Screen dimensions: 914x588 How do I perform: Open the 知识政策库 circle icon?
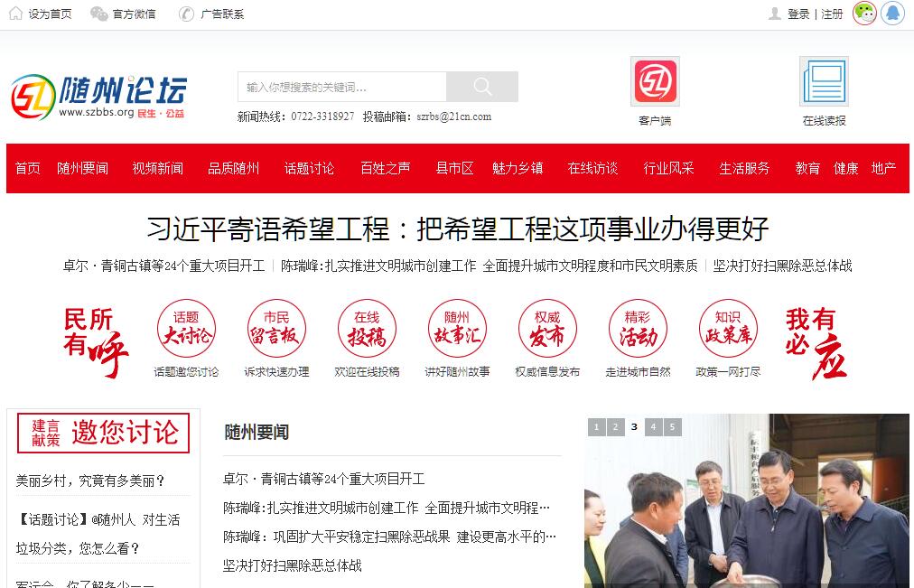tap(728, 329)
